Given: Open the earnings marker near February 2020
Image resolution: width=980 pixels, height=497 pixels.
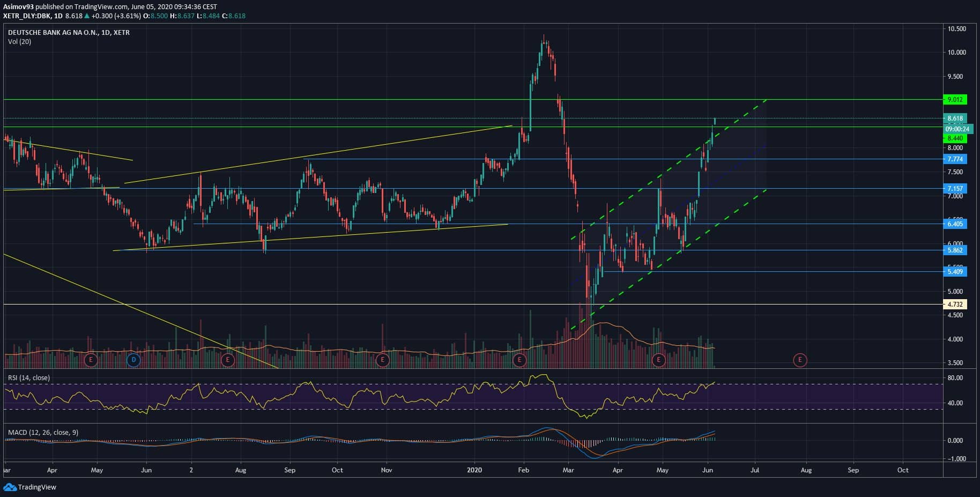Looking at the screenshot, I should (519, 360).
